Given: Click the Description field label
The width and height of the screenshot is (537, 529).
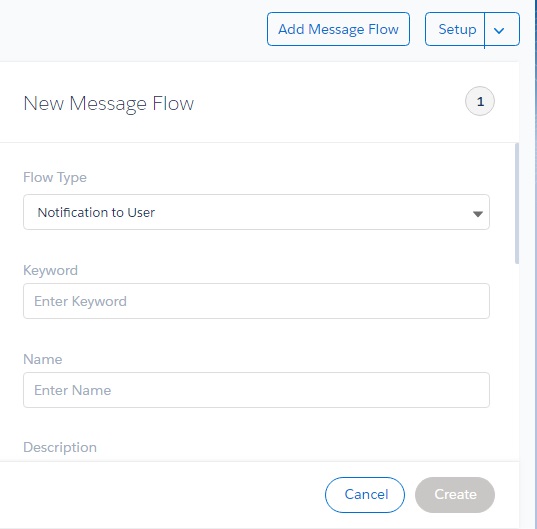Looking at the screenshot, I should click(x=60, y=448).
